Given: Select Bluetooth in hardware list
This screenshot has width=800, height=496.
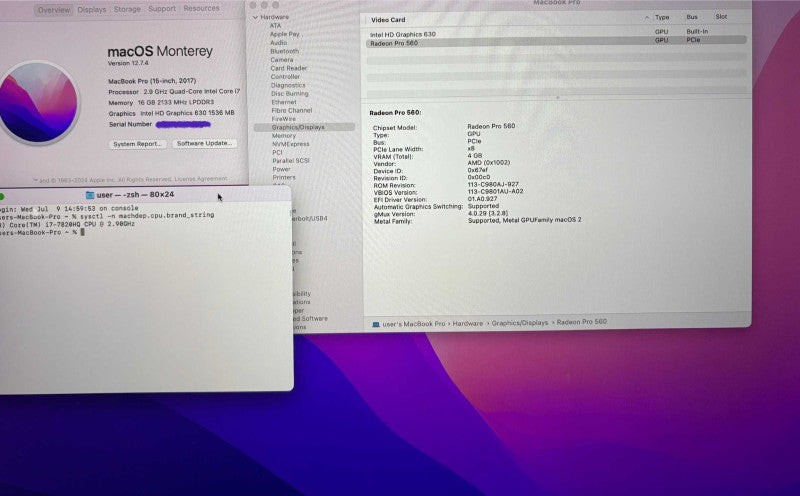Looking at the screenshot, I should (285, 51).
